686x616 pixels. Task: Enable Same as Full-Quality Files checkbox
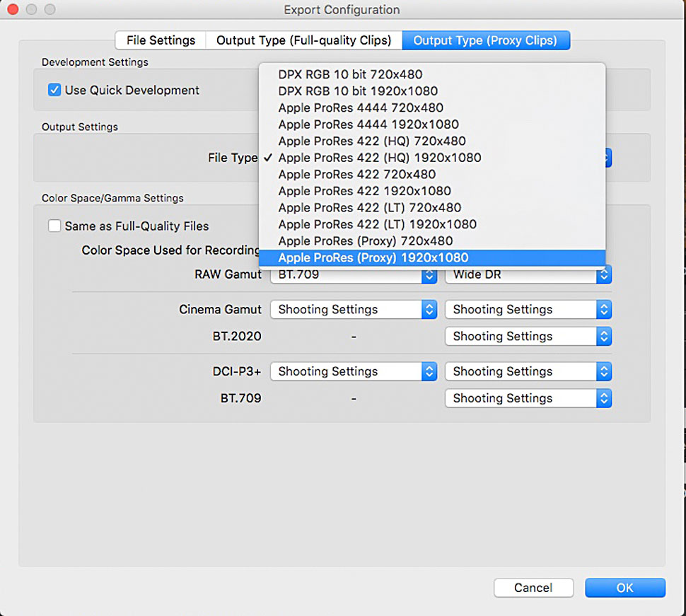coord(54,226)
